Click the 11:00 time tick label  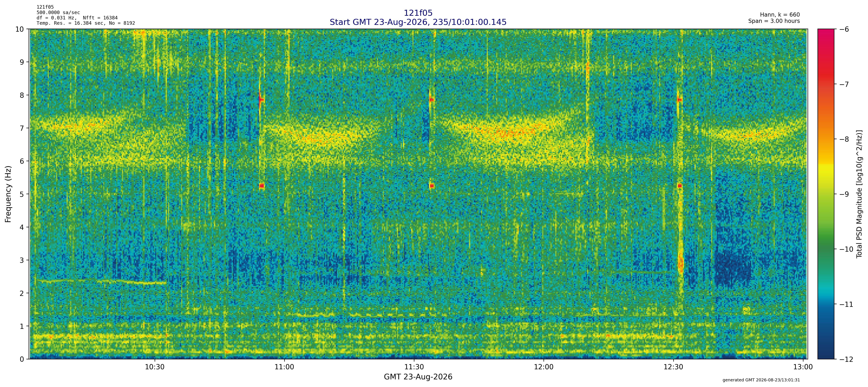point(284,367)
